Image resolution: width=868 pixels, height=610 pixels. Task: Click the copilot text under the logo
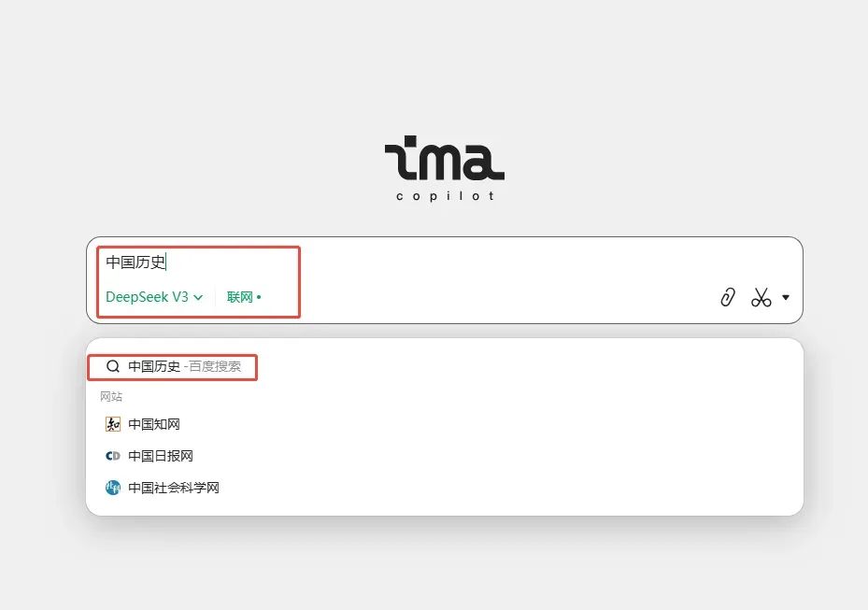(x=445, y=196)
